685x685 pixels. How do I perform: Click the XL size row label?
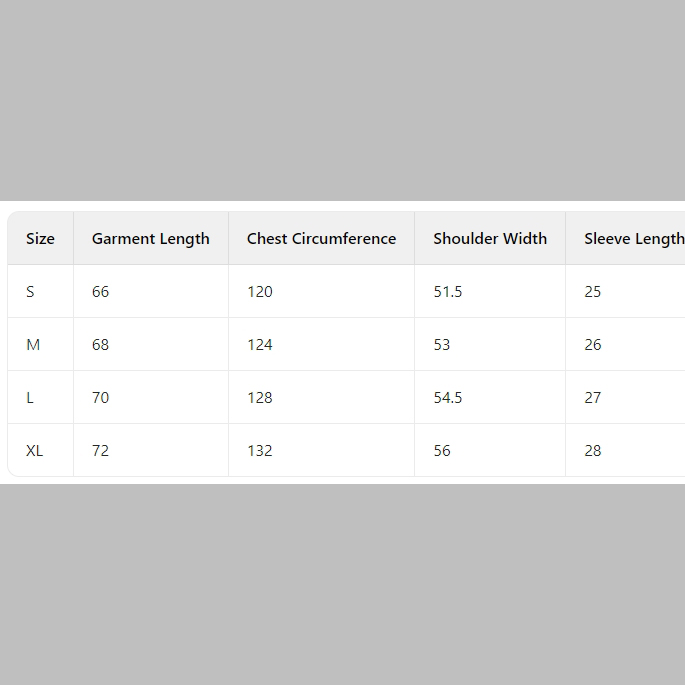point(35,450)
